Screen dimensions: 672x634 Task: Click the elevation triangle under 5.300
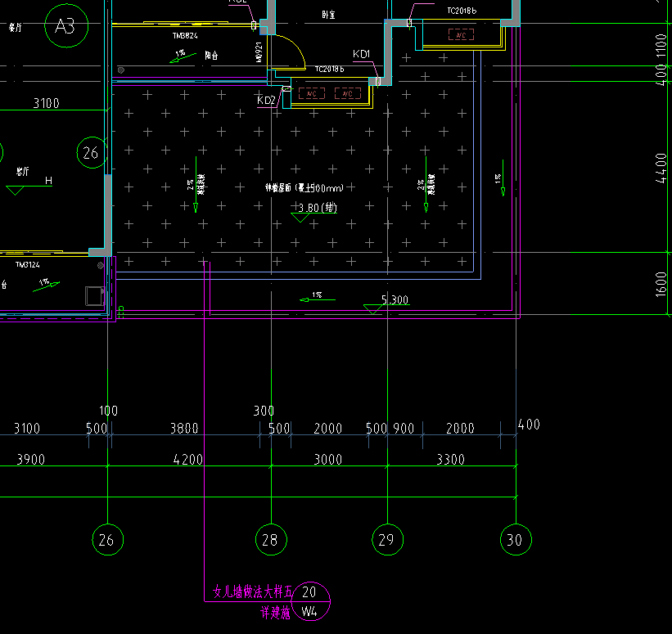pos(373,309)
